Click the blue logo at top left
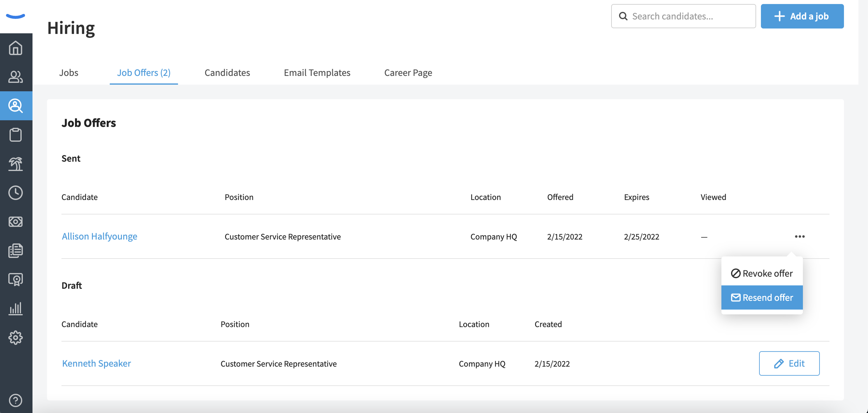 pyautogui.click(x=16, y=16)
